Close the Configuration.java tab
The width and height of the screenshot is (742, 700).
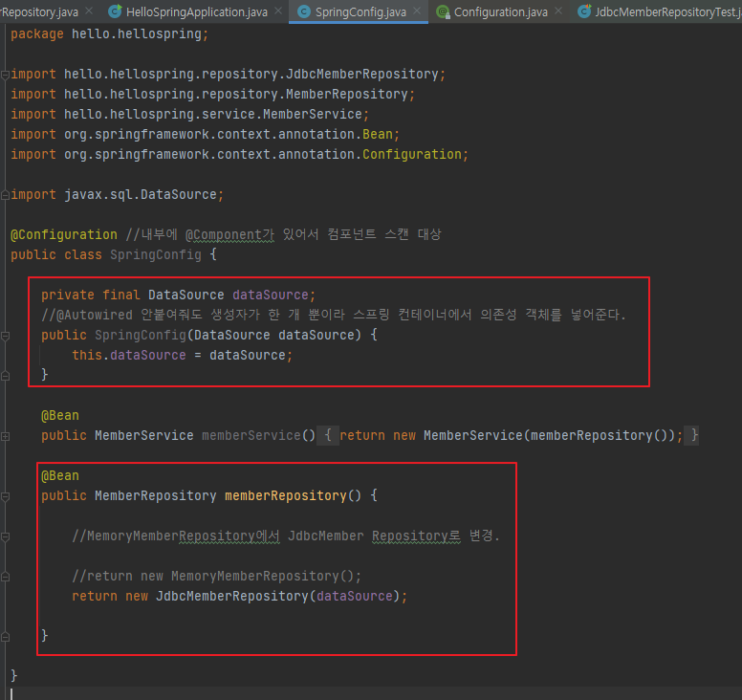[558, 11]
